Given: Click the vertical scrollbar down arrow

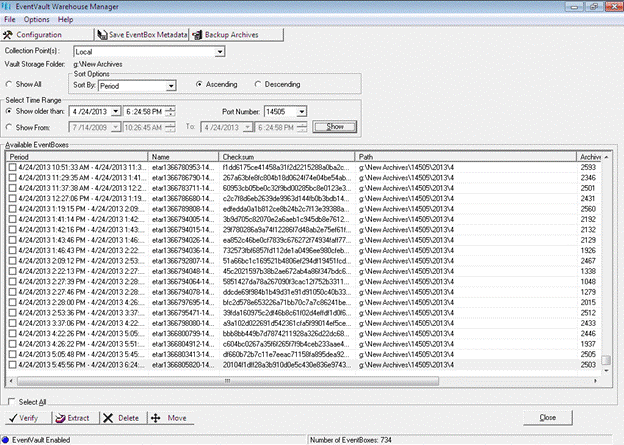Looking at the screenshot, I should point(606,371).
